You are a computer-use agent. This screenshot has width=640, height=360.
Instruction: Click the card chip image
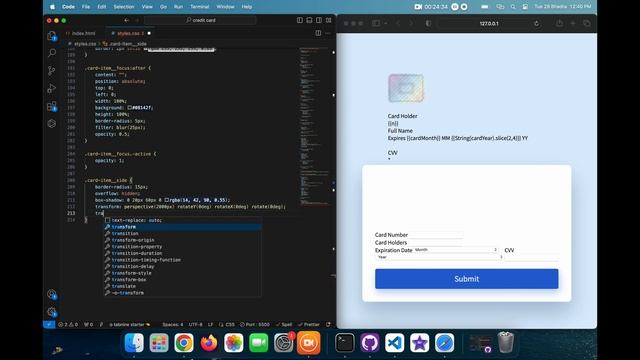click(406, 88)
